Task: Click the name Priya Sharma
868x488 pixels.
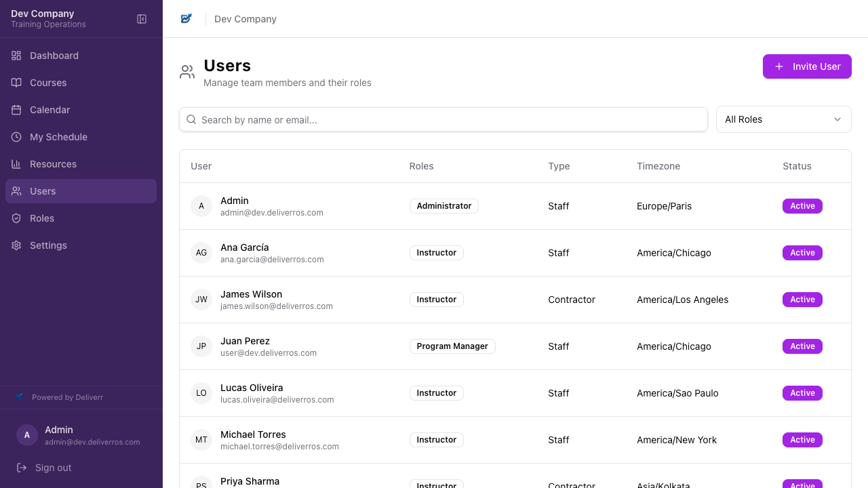Action: pyautogui.click(x=250, y=481)
